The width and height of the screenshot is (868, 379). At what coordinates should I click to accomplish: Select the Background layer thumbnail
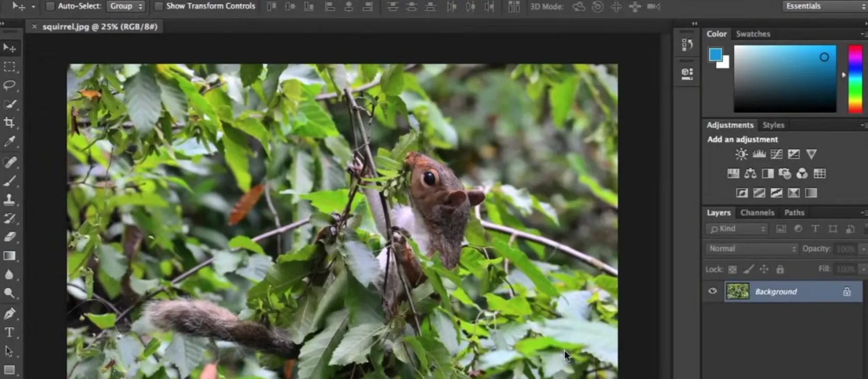coord(737,291)
